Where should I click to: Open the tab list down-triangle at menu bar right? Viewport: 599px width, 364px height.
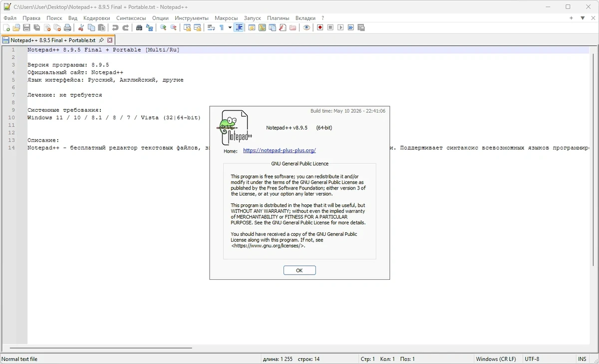(583, 18)
